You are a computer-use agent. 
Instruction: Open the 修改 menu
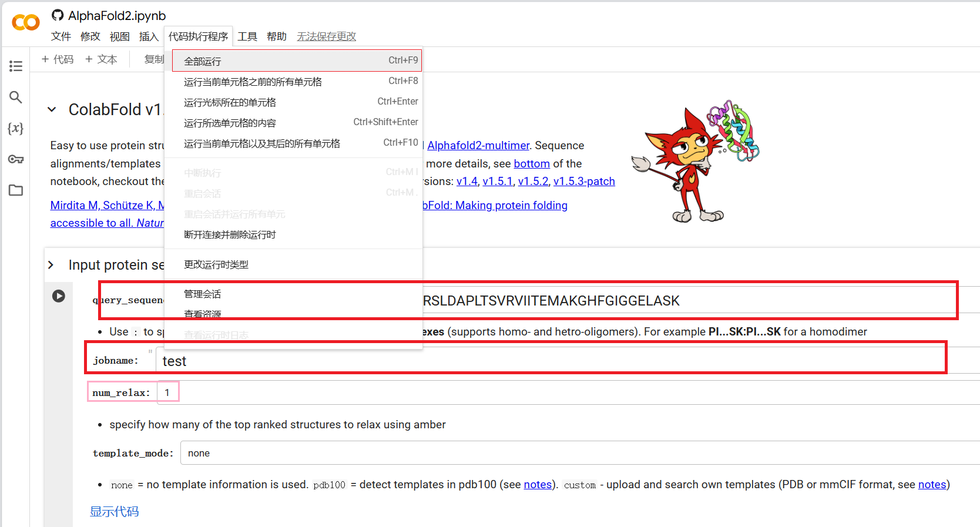(90, 36)
